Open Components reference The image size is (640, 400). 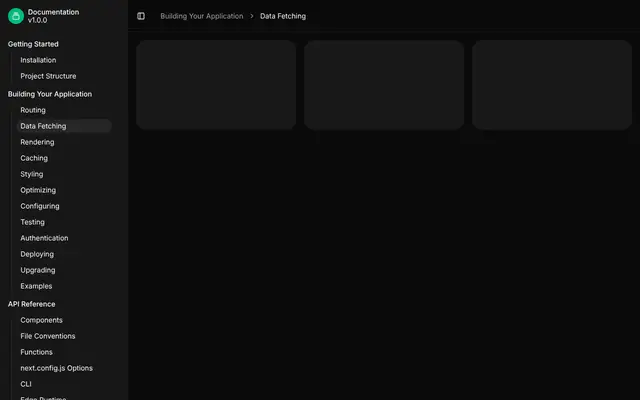point(41,320)
